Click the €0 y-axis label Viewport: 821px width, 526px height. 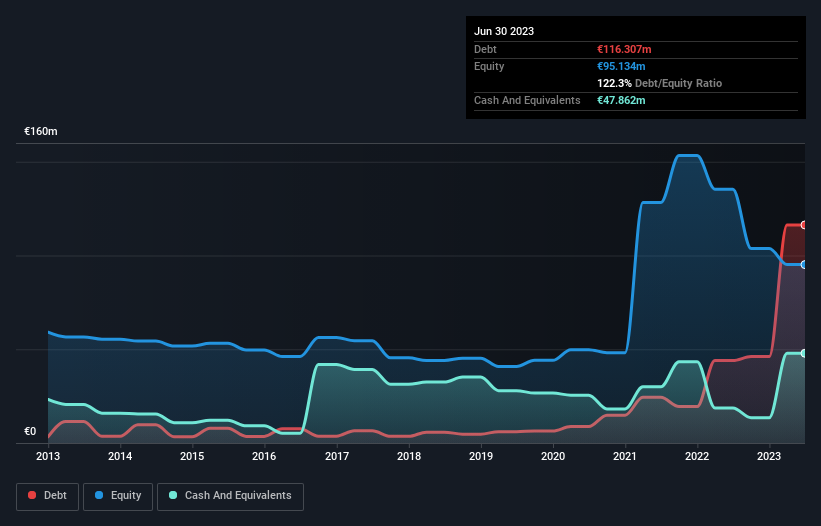(x=30, y=431)
